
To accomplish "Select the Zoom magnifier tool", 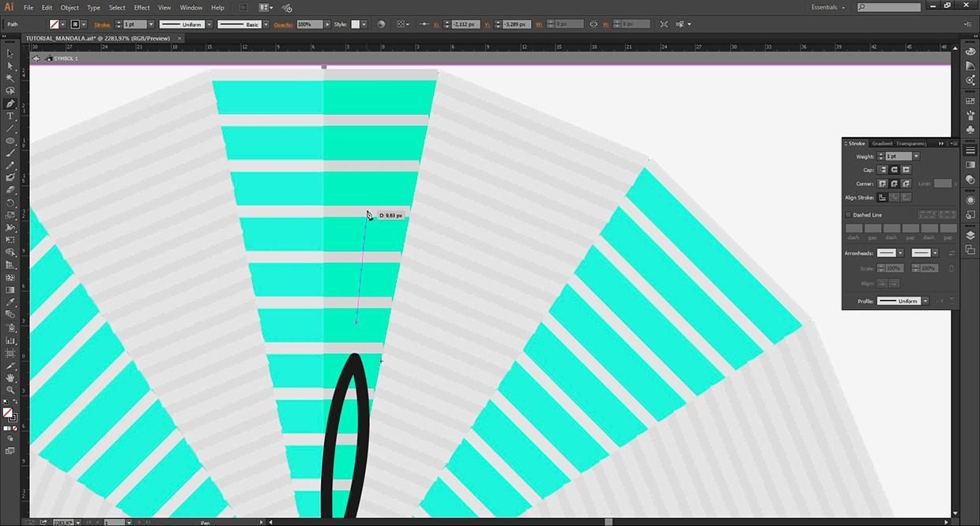I will 10,390.
